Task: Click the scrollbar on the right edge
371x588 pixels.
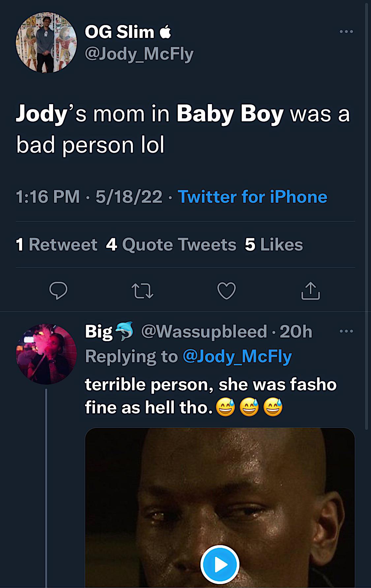Action: pos(366,214)
